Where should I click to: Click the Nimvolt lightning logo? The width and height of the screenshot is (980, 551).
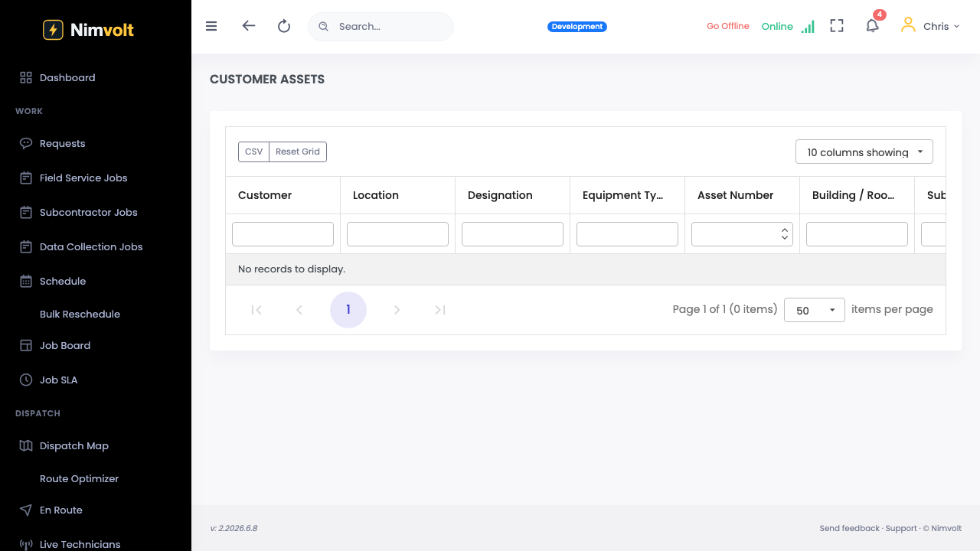pyautogui.click(x=53, y=30)
